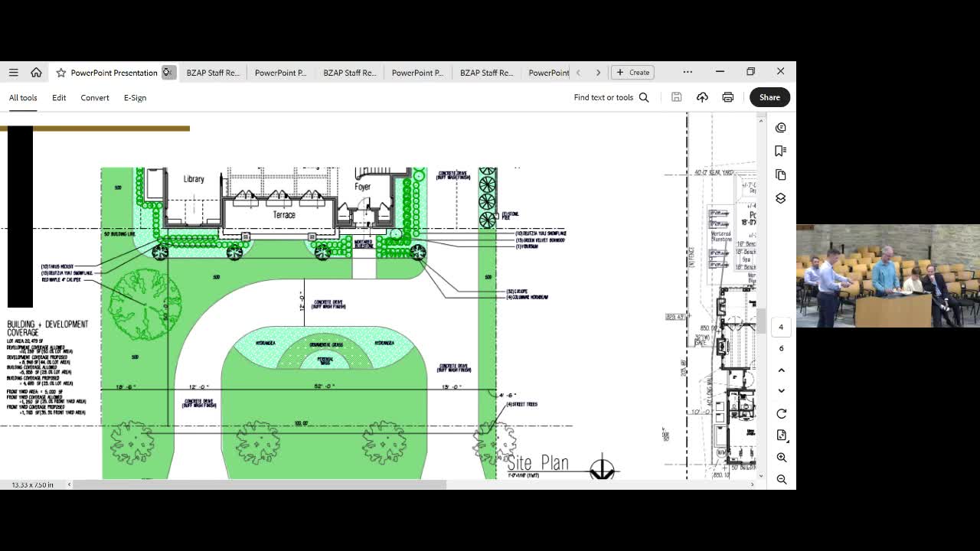980x551 pixels.
Task: Click the Share button
Action: click(x=769, y=97)
